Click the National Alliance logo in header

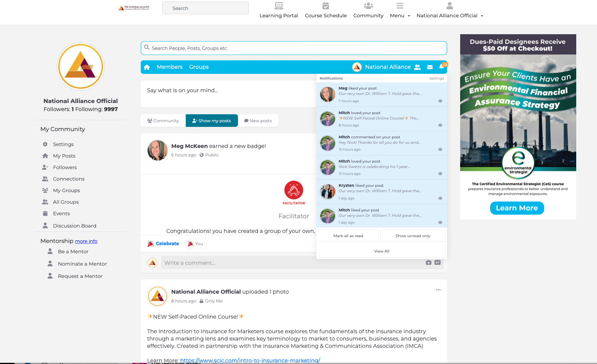134,8
